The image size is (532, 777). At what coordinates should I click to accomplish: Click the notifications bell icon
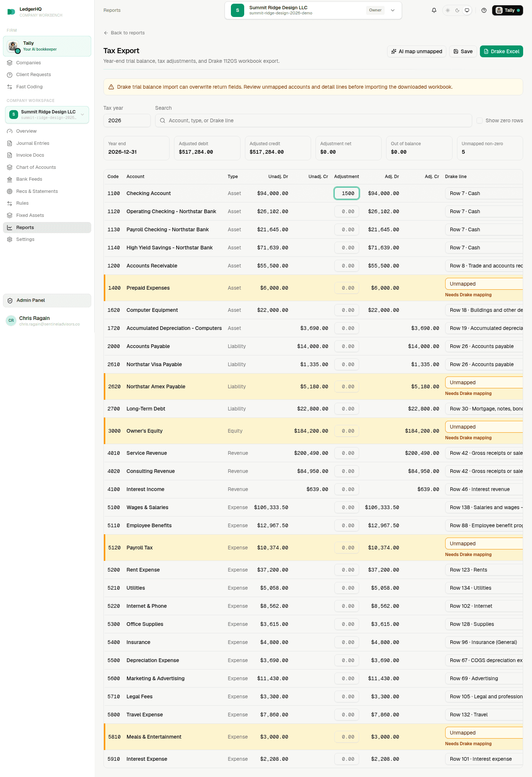tap(434, 10)
